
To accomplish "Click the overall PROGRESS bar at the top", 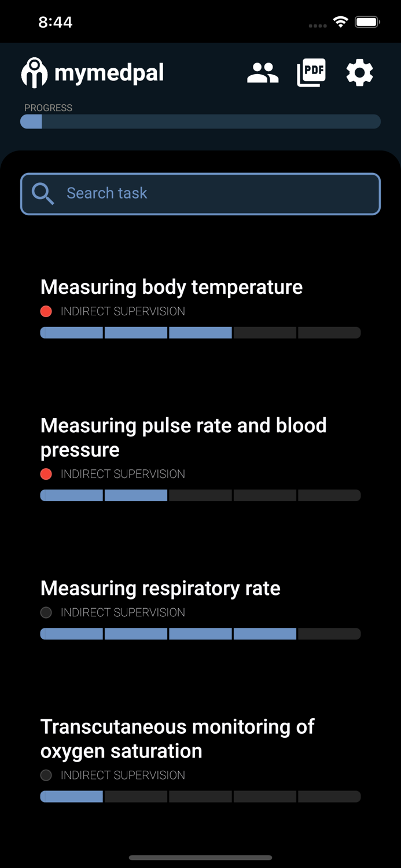I will 200,122.
